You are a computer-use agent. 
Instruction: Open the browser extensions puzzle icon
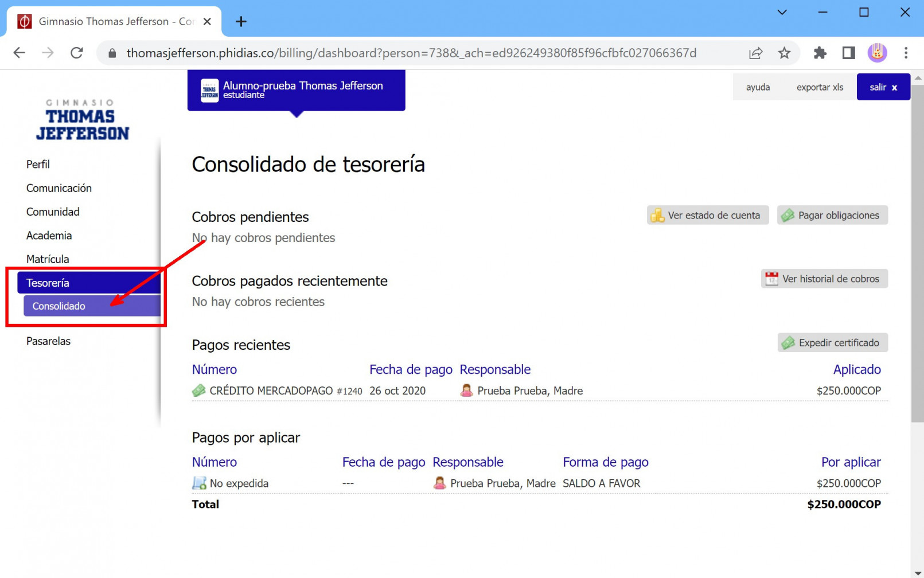(820, 53)
